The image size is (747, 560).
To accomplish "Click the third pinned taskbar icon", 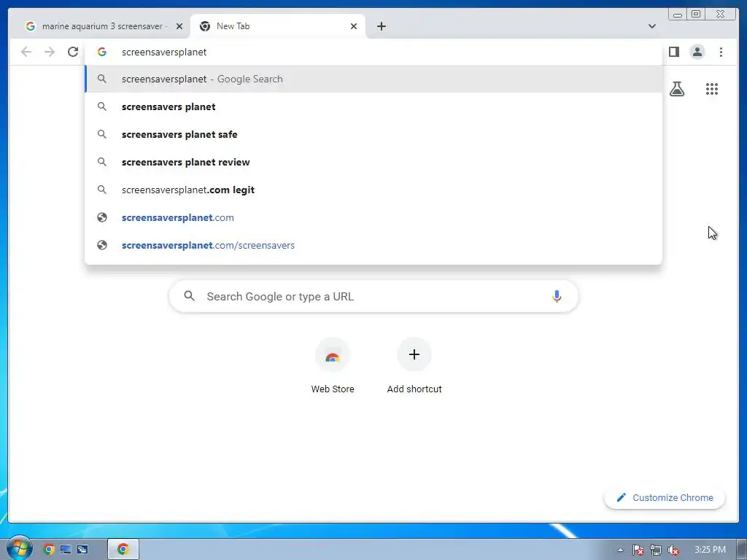I will [82, 550].
